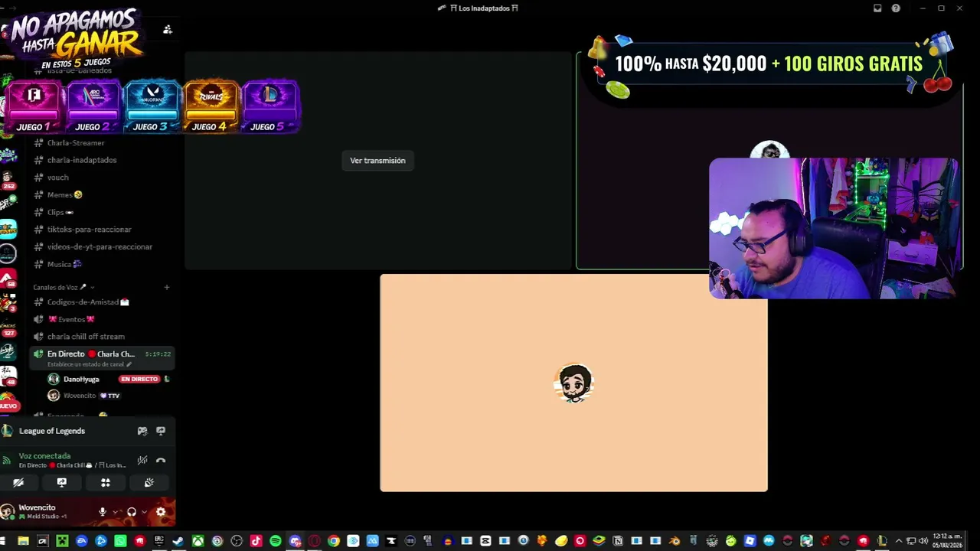
Task: Click Establece un estado de canal
Action: [89, 364]
